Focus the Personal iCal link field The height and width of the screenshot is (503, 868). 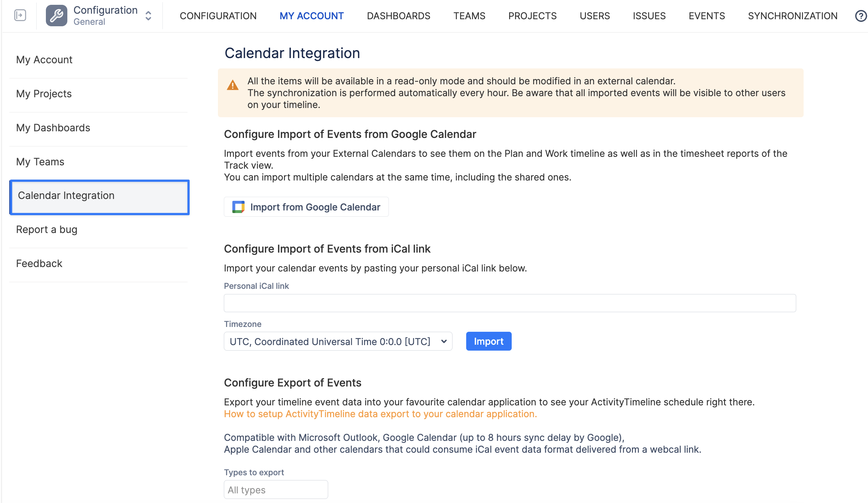(510, 303)
